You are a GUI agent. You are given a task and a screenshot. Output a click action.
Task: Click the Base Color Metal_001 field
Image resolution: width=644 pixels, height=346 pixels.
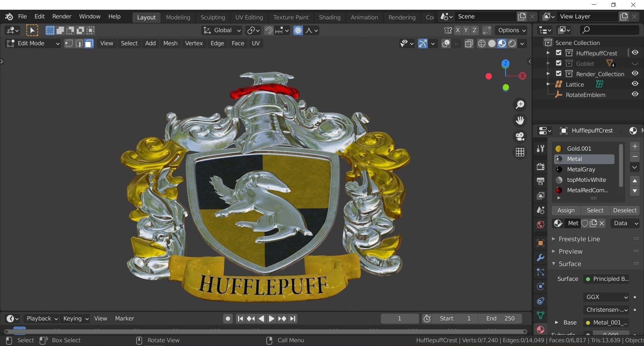606,323
